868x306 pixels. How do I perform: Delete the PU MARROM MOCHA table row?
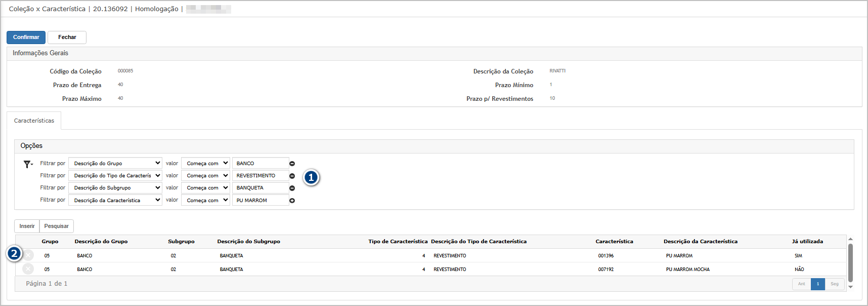pyautogui.click(x=28, y=269)
